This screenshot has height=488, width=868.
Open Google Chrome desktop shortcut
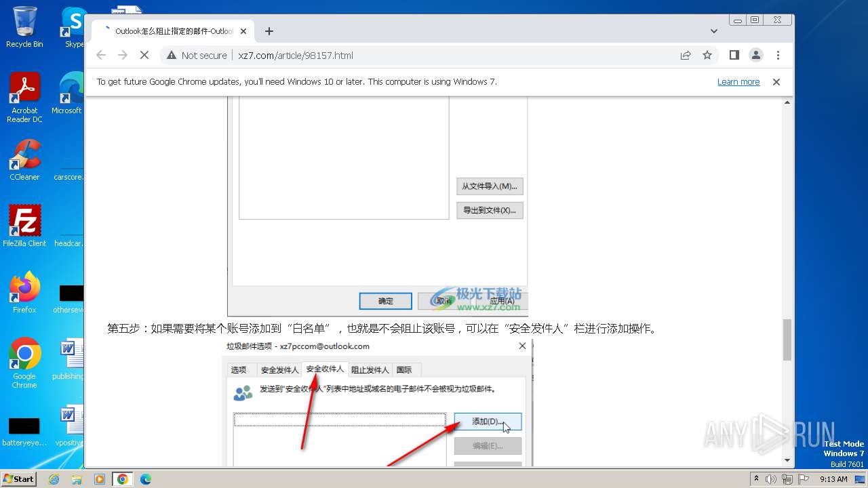[x=24, y=363]
